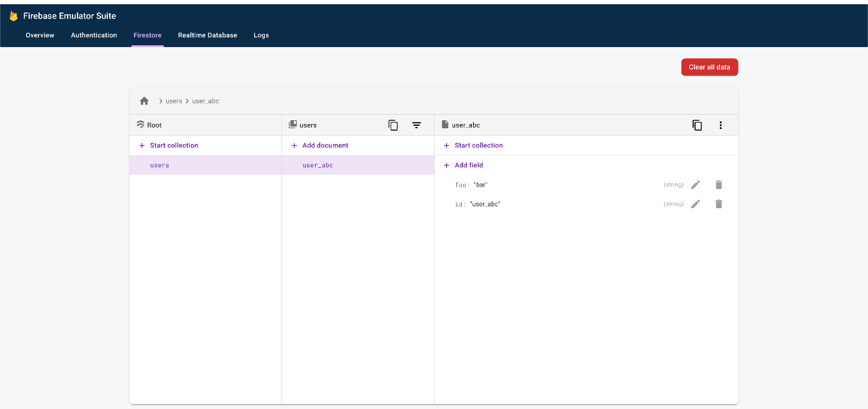Open user_abc document overflow menu

tap(720, 125)
